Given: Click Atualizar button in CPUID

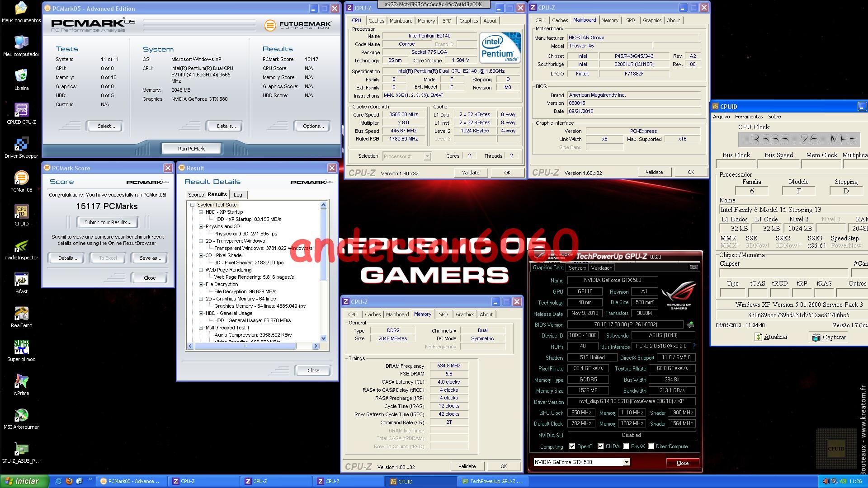Looking at the screenshot, I should click(x=771, y=337).
